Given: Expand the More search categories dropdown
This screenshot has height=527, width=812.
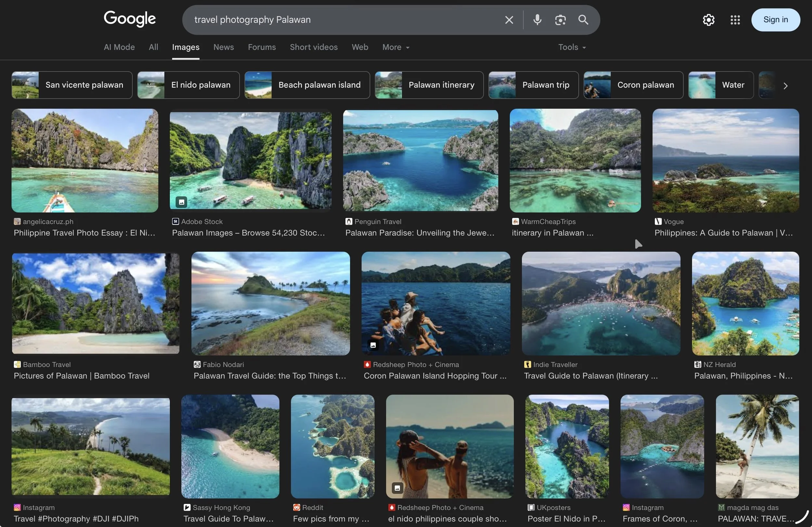Looking at the screenshot, I should pyautogui.click(x=395, y=47).
